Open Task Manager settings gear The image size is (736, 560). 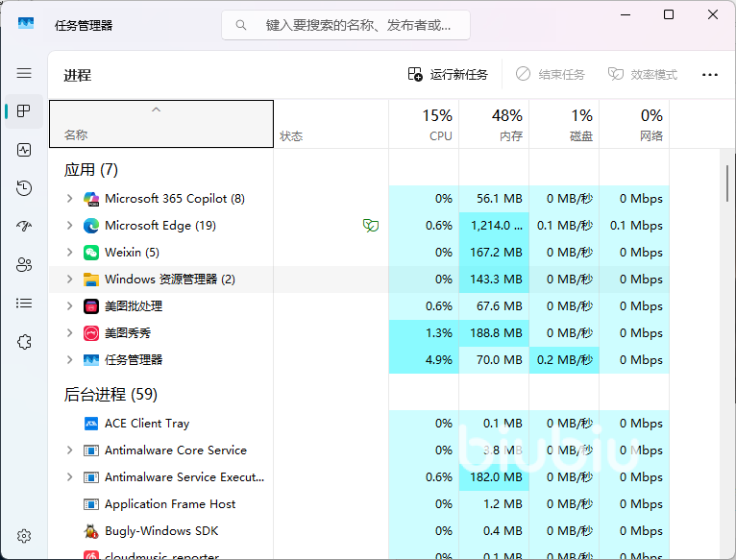tap(24, 536)
